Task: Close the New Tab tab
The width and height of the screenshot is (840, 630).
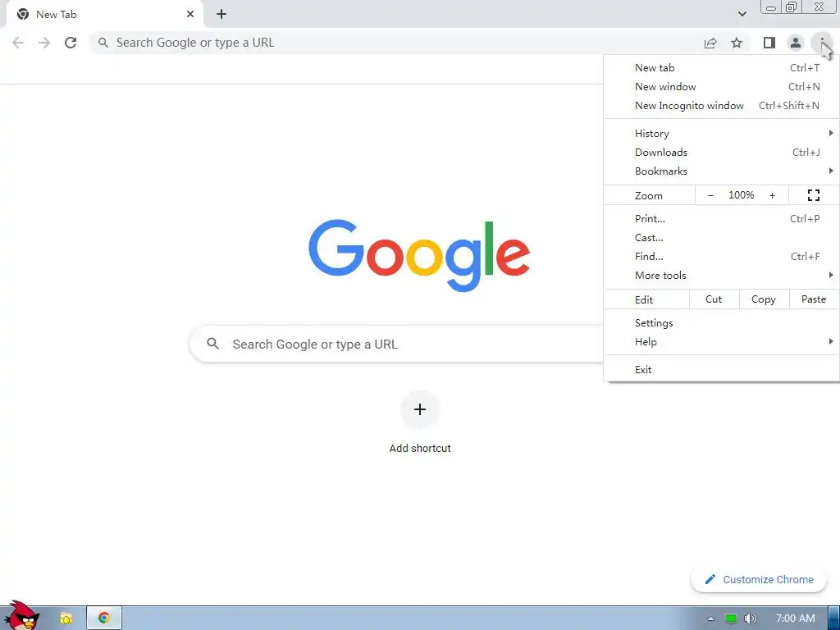Action: [190, 14]
